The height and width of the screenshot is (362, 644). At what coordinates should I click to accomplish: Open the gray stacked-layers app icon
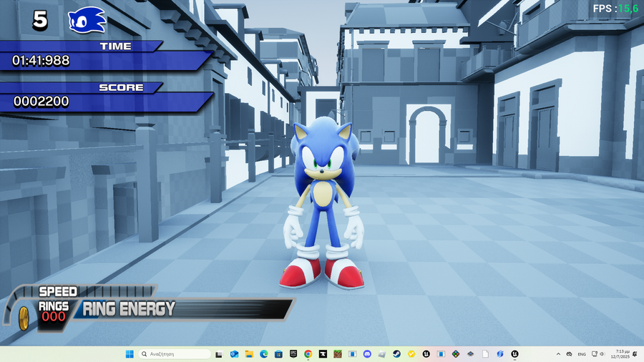click(471, 354)
